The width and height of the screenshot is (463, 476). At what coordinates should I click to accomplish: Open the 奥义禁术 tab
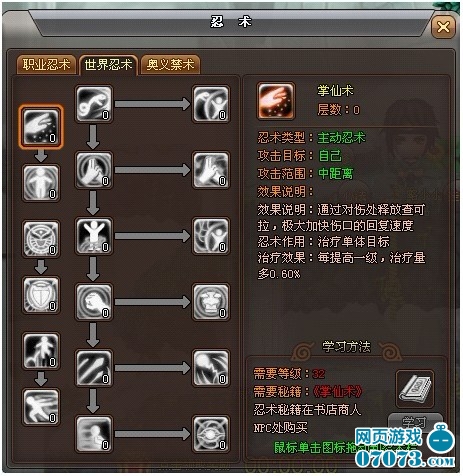point(170,64)
